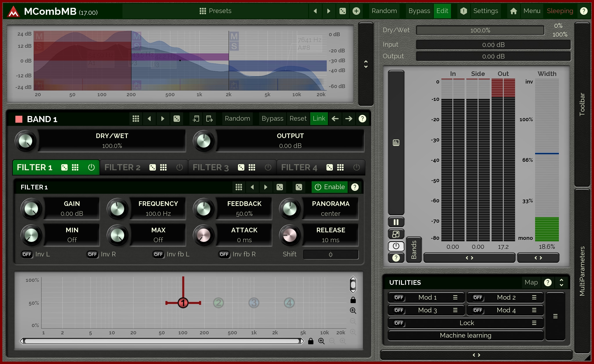Toggle the Inv L switch
The height and width of the screenshot is (364, 594).
click(x=27, y=254)
